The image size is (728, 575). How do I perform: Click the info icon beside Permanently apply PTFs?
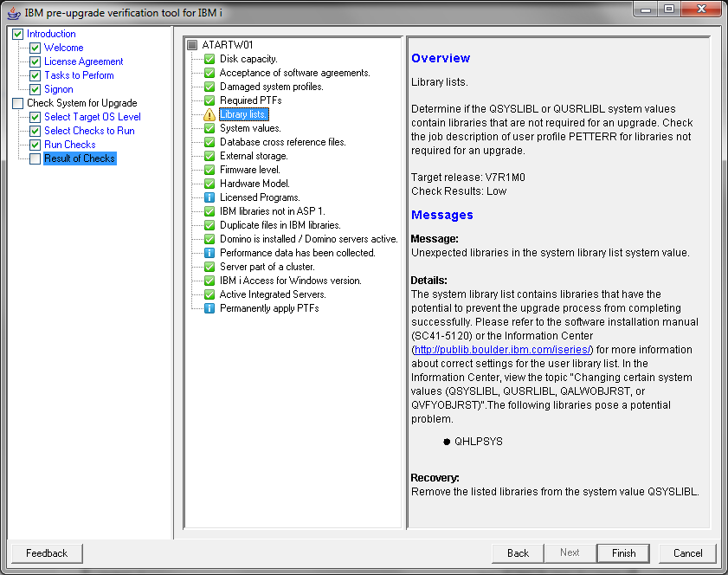click(209, 308)
